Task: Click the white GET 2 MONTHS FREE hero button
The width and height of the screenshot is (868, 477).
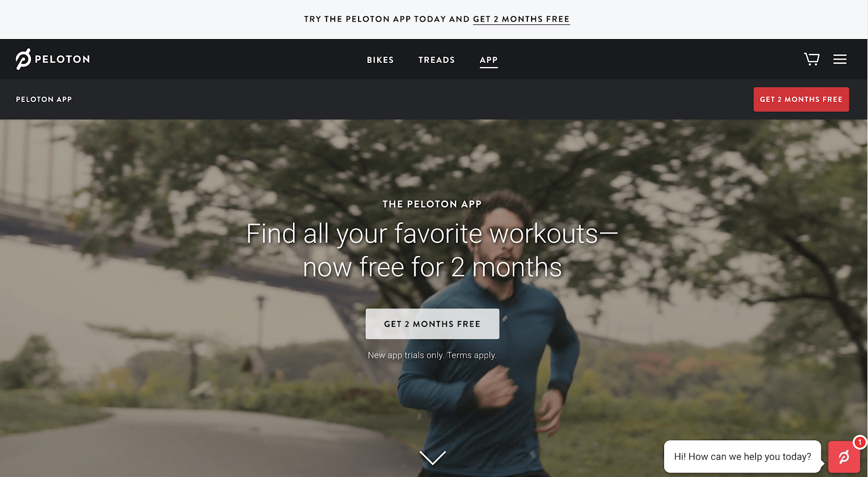Action: coord(432,324)
